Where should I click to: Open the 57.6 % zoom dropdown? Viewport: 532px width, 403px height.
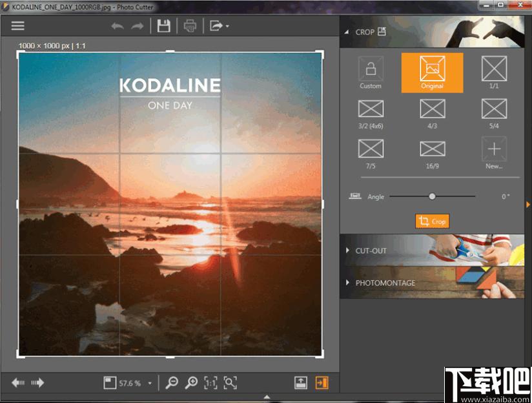[150, 384]
